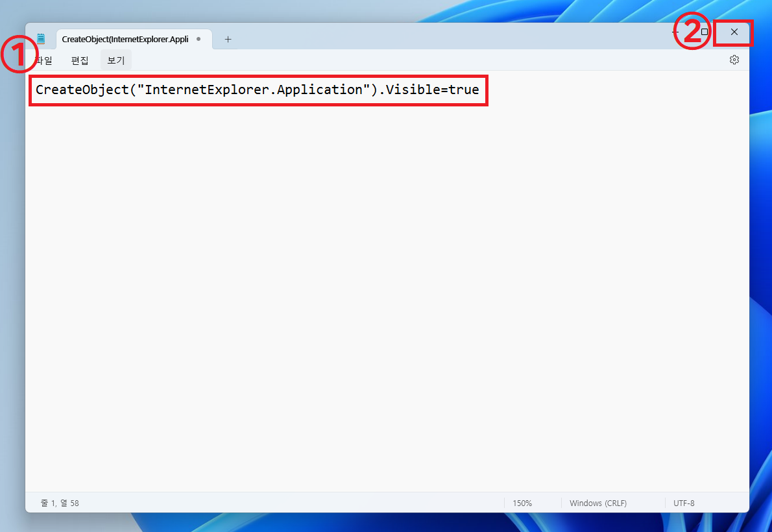The height and width of the screenshot is (532, 772).
Task: Click the 150% zoom level indicator
Action: pyautogui.click(x=522, y=503)
